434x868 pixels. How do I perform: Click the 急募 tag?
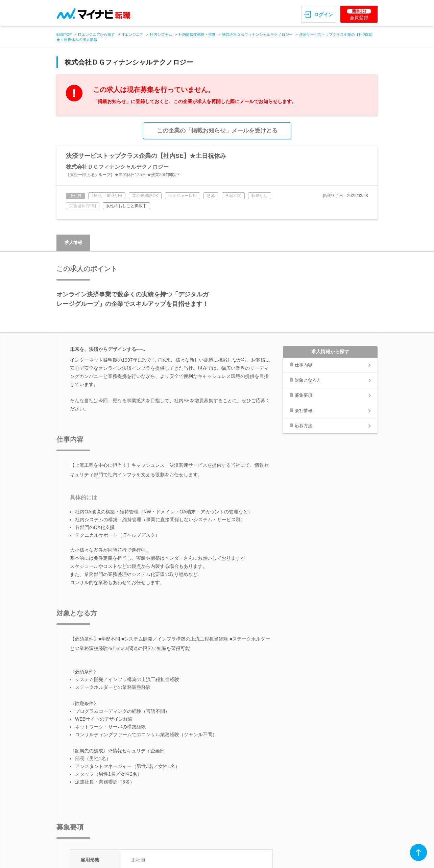211,196
